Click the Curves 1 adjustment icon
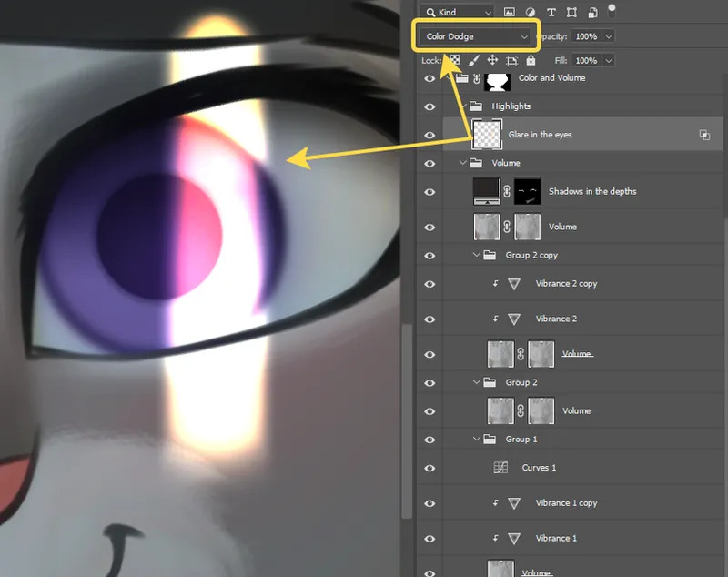Screen dimensions: 728x577 click(500, 467)
